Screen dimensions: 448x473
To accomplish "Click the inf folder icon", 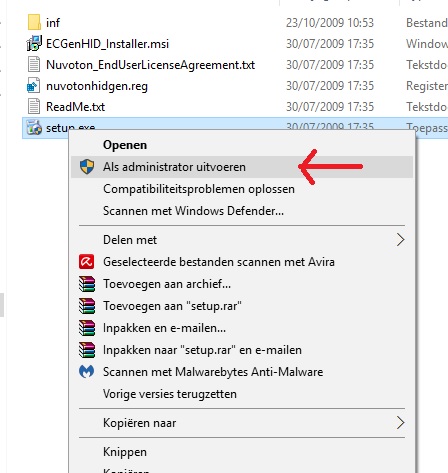I will point(34,22).
